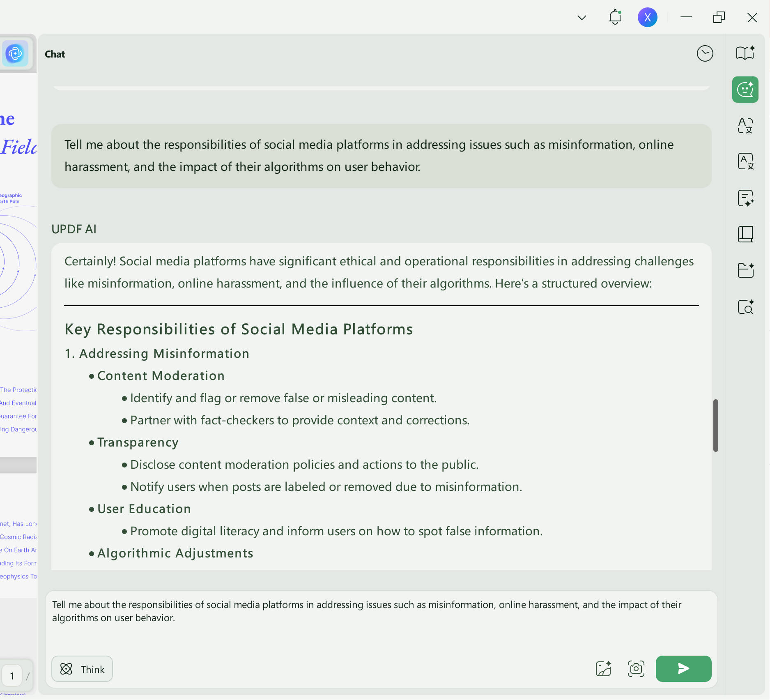Open the user avatar X profile

pyautogui.click(x=647, y=17)
